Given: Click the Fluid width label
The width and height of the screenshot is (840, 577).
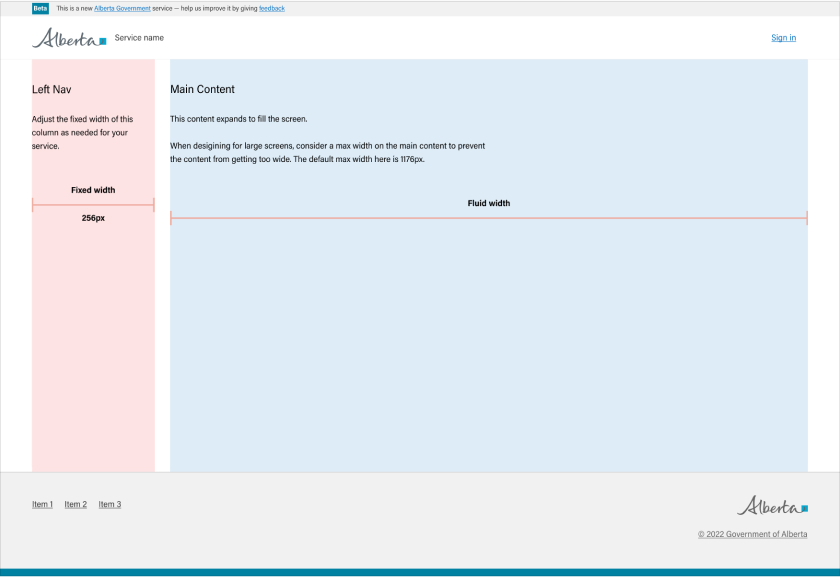Looking at the screenshot, I should click(x=489, y=203).
